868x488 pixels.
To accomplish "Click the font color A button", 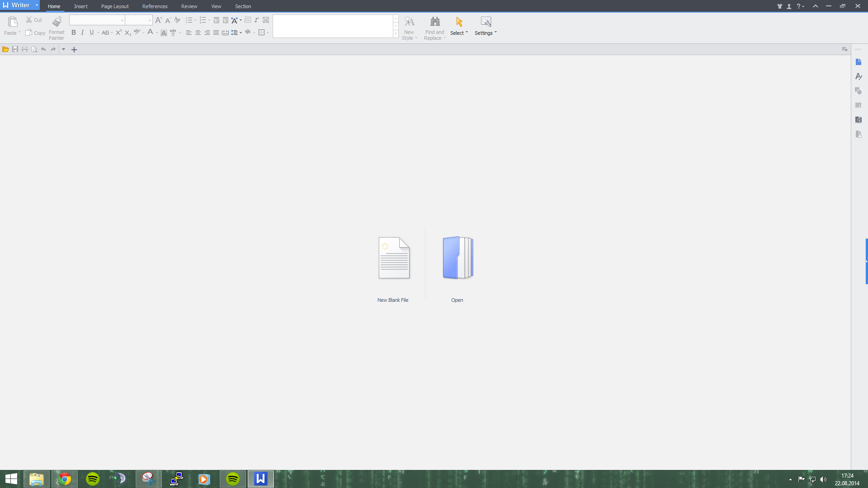I will [x=150, y=33].
